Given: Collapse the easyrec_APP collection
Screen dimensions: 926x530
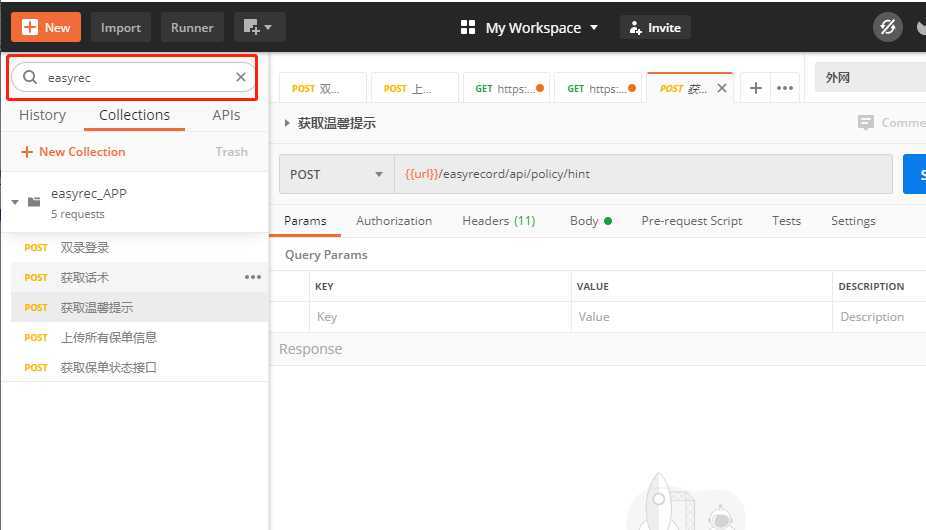Looking at the screenshot, I should tap(15, 203).
